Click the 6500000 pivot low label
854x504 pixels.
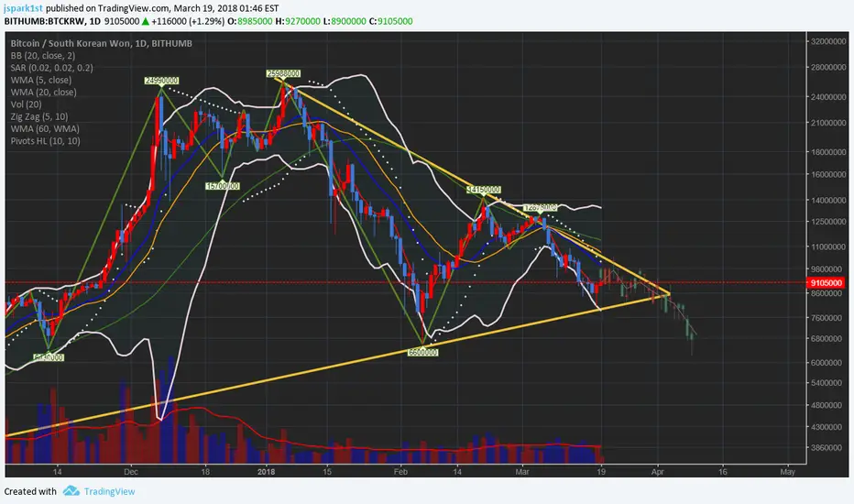pyautogui.click(x=422, y=353)
